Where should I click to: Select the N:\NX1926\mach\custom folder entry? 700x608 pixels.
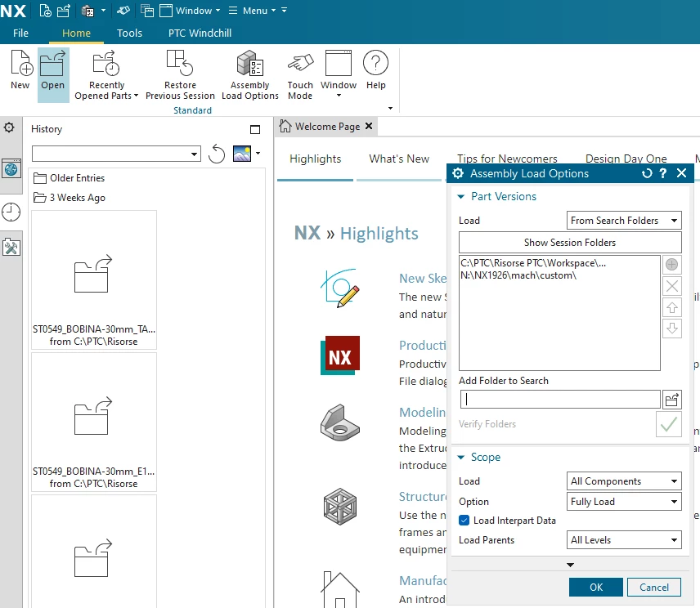point(518,275)
